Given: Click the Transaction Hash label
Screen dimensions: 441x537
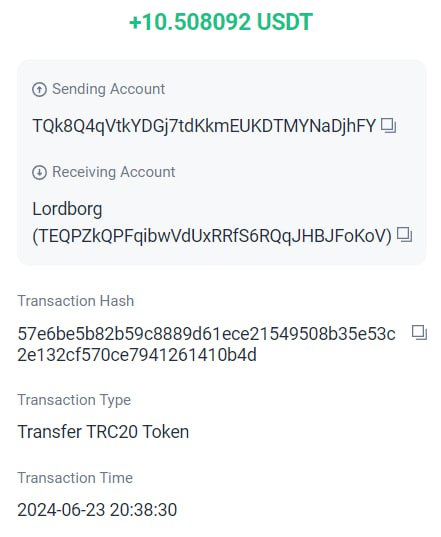Looking at the screenshot, I should [x=76, y=301].
